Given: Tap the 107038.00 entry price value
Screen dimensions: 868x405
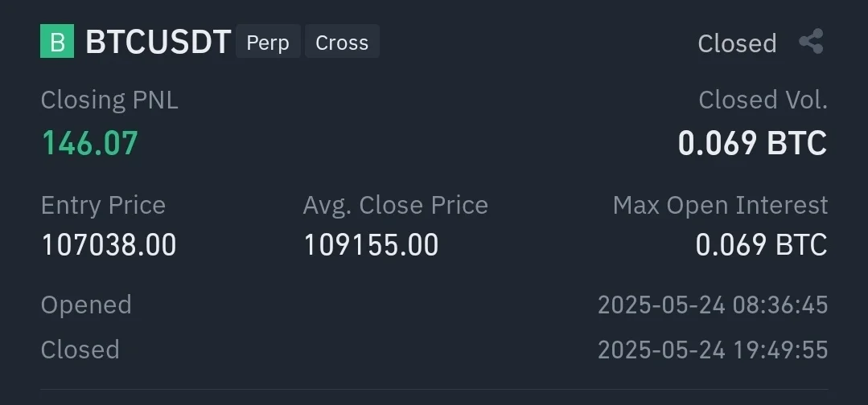Looking at the screenshot, I should coord(109,245).
